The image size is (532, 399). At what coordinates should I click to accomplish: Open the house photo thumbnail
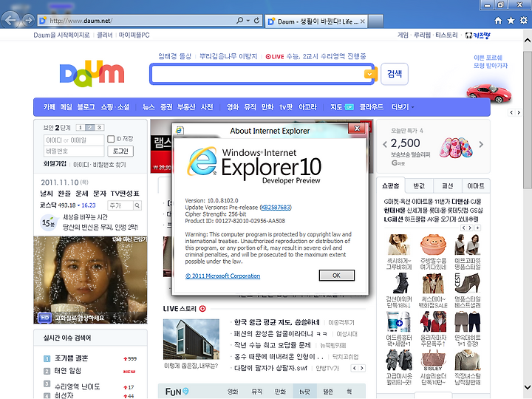(191, 339)
